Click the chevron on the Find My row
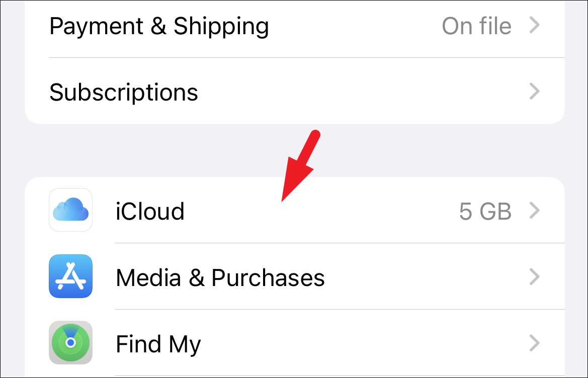Image resolution: width=588 pixels, height=378 pixels. click(x=534, y=343)
